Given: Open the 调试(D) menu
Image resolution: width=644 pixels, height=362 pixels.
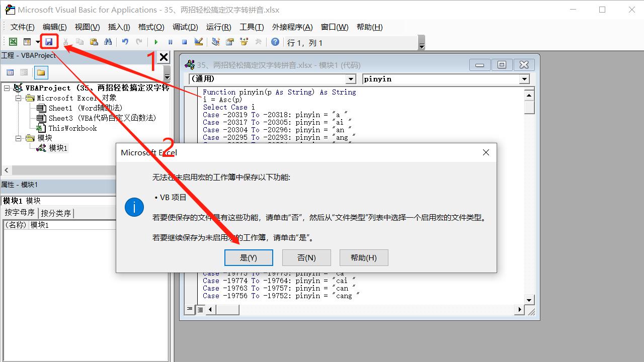Looking at the screenshot, I should (185, 27).
